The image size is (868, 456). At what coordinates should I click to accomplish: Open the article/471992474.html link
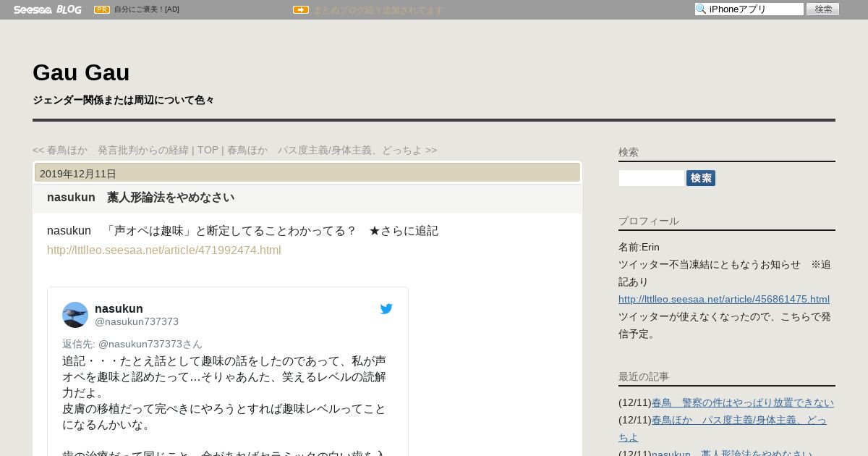163,250
